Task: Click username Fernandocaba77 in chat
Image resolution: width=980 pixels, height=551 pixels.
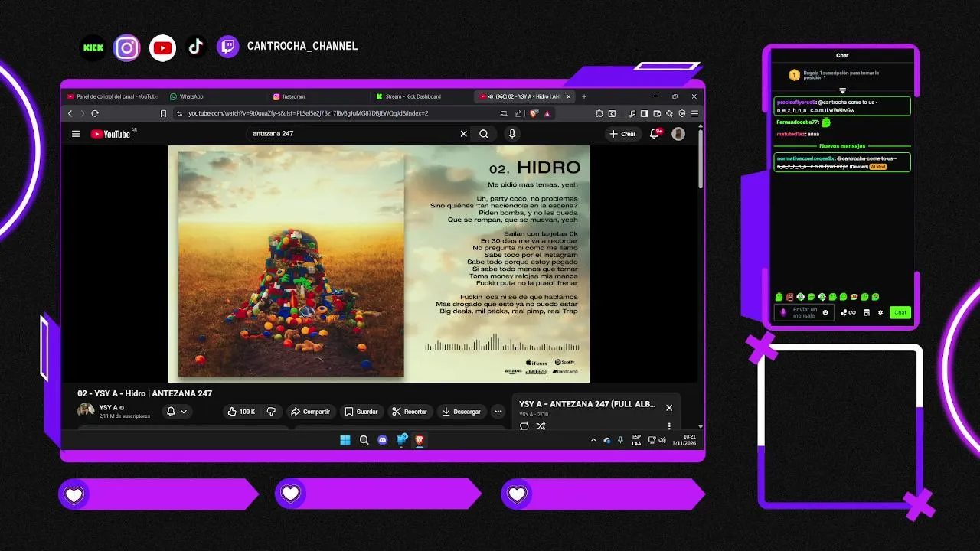Action: (x=798, y=122)
